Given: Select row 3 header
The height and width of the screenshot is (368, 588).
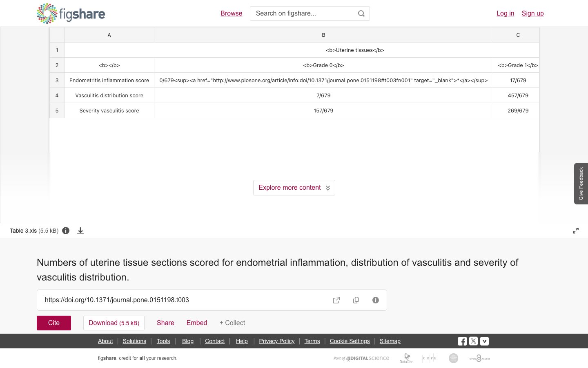Looking at the screenshot, I should (x=57, y=81).
